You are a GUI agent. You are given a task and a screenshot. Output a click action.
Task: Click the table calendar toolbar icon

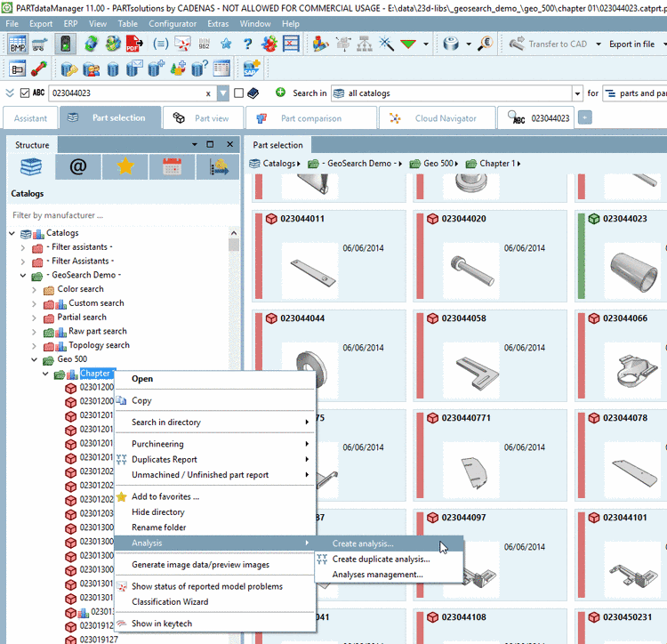pos(221,68)
